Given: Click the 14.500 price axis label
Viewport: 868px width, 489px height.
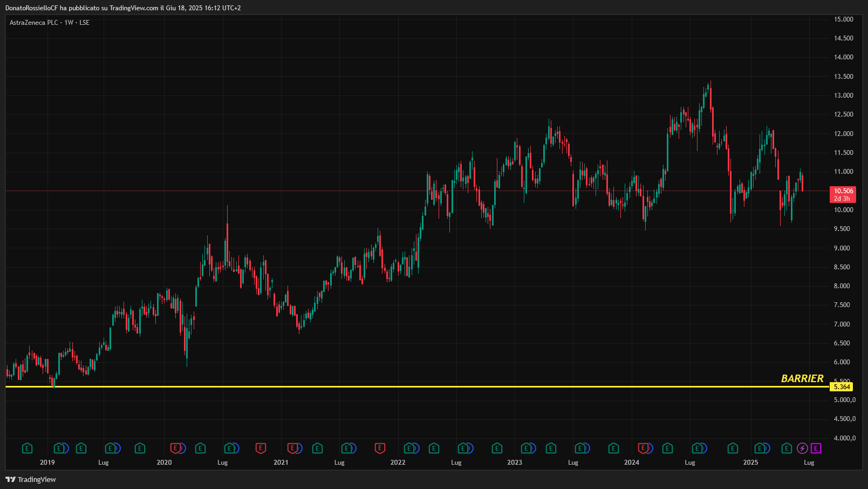Looking at the screenshot, I should [844, 38].
